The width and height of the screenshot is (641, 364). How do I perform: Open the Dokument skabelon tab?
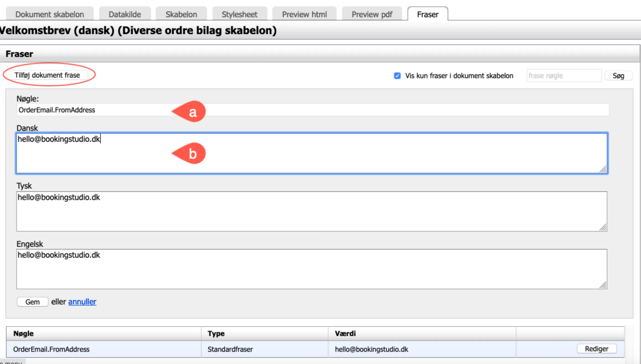[x=49, y=14]
